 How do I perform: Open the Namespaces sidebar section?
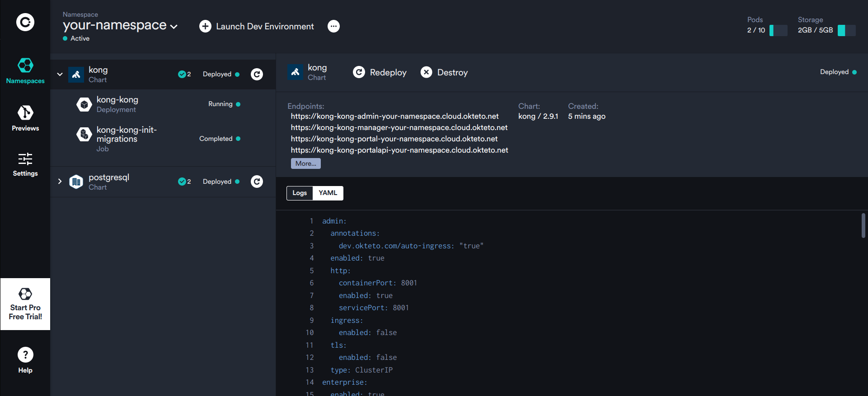(x=25, y=71)
